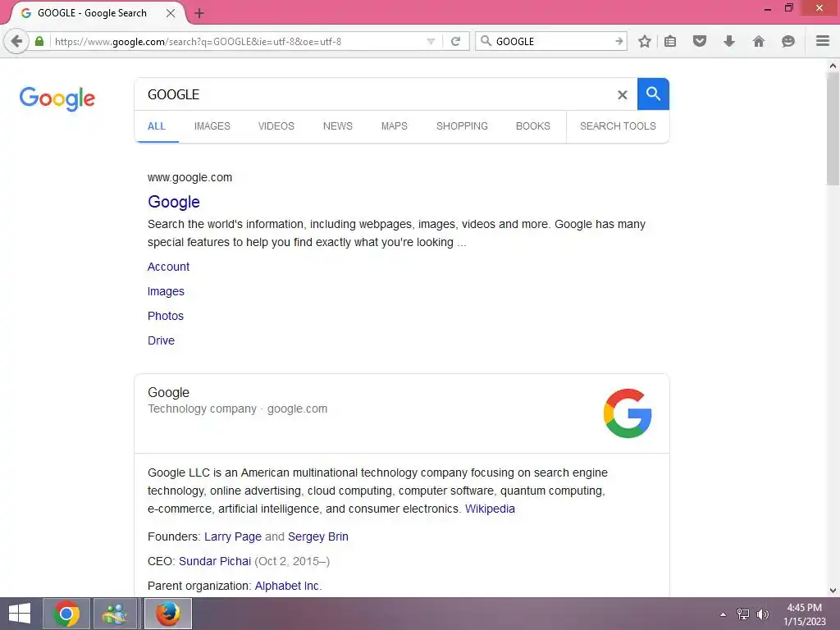
Task: Click the page vertical scrollbar thumb
Action: pyautogui.click(x=833, y=129)
